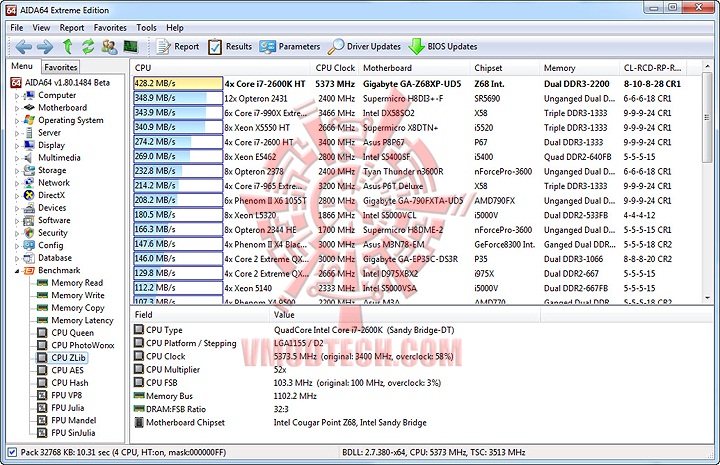This screenshot has height=465, width=720.
Task: Sort by the Motherboard column header
Action: tap(415, 68)
